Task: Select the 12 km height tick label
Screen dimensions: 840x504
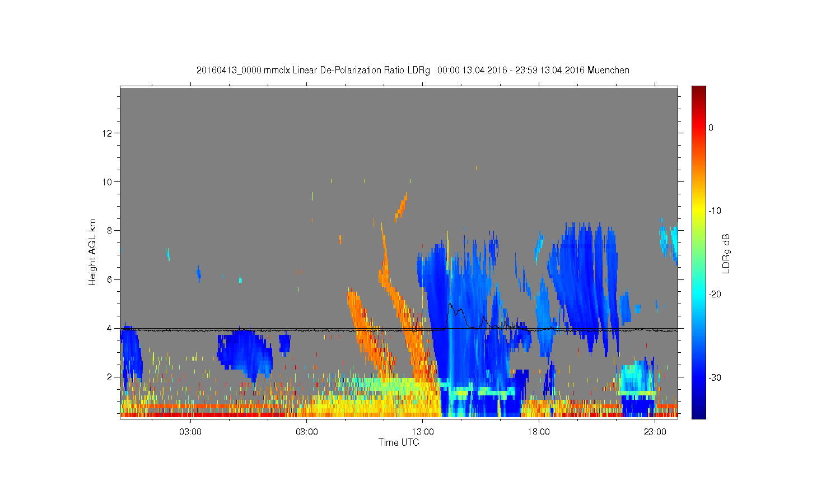Action: click(109, 133)
